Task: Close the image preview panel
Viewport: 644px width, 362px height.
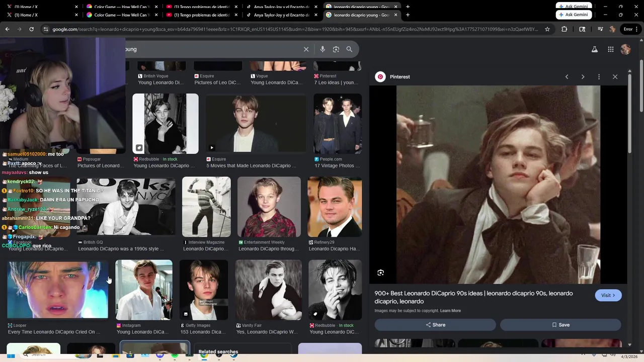Action: [615, 77]
